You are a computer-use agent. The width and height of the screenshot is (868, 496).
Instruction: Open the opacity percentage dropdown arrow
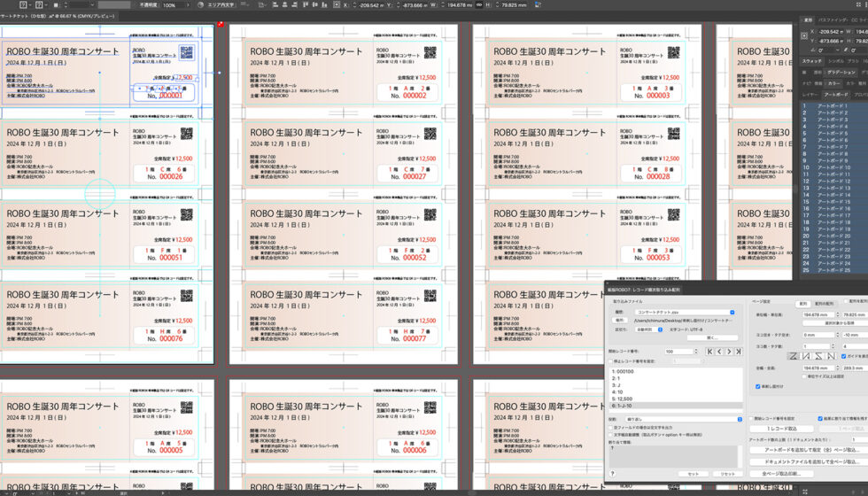coord(188,5)
